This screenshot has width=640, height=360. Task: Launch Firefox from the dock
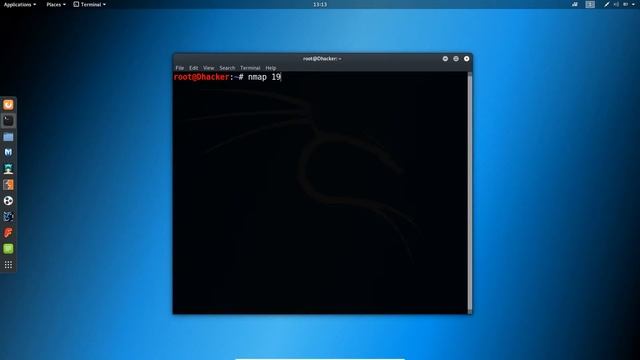click(8, 105)
